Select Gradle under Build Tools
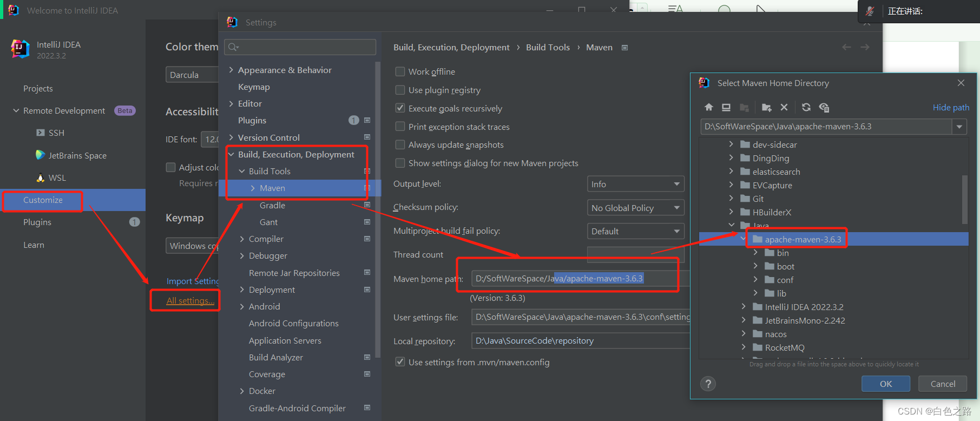 coord(272,205)
